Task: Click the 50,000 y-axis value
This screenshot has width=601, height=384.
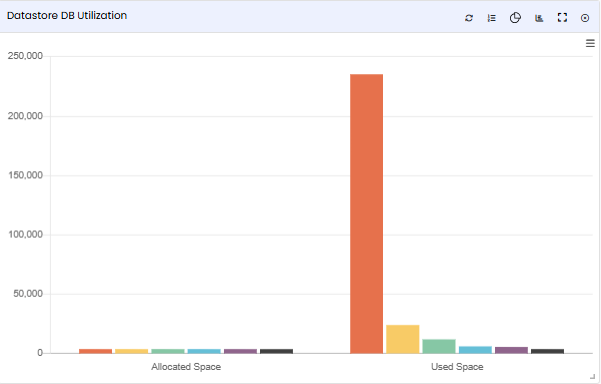Action: pos(28,294)
